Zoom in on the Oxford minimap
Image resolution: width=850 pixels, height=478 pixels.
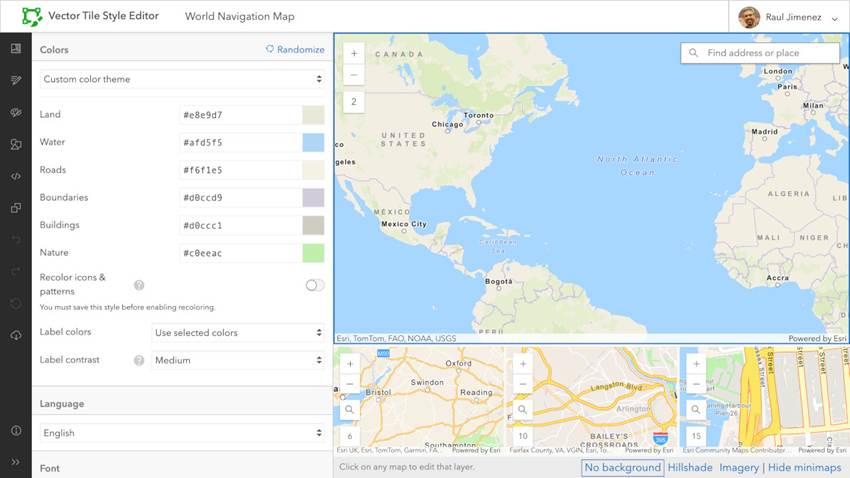click(x=350, y=364)
